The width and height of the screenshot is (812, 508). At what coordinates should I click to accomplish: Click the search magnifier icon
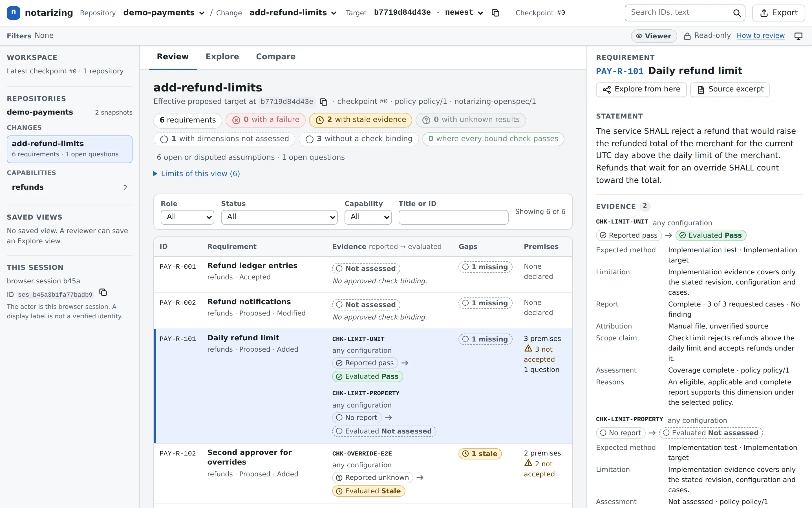click(736, 13)
